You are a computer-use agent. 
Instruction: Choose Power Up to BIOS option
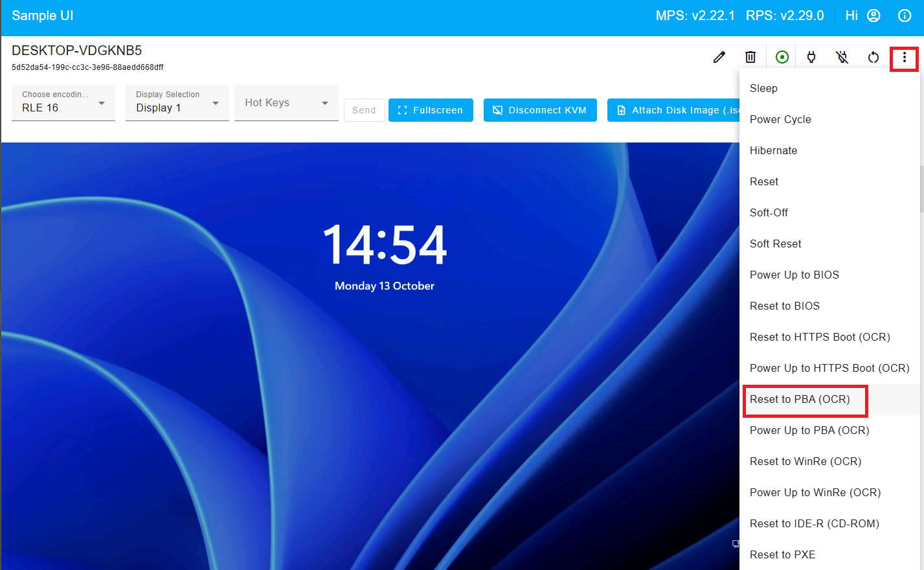794,275
